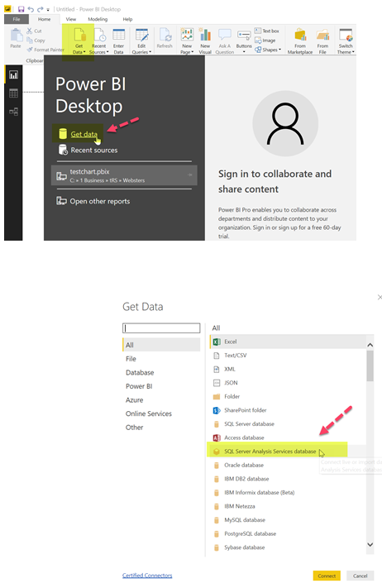Click the connector list scroll down arrow
This screenshot has width=382, height=588.
click(x=370, y=544)
